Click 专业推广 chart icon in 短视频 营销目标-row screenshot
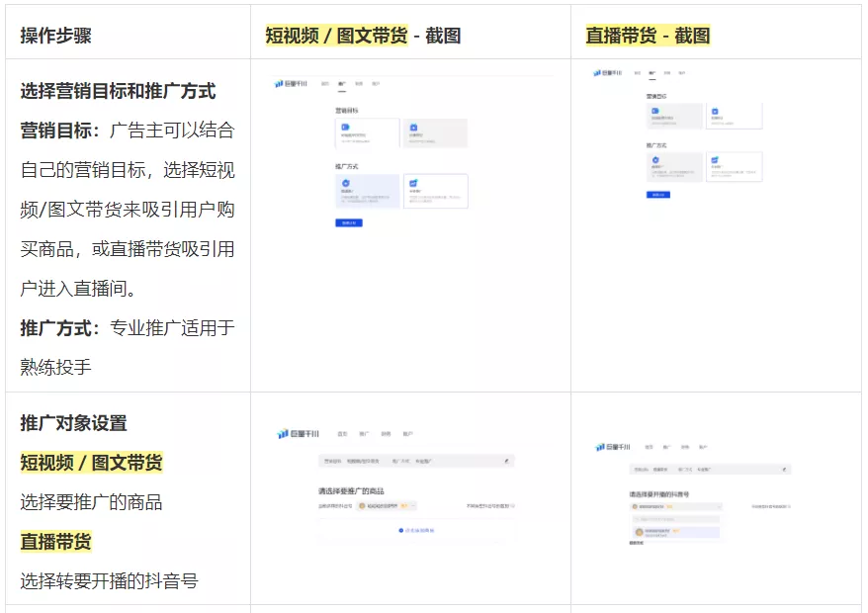 (413, 183)
